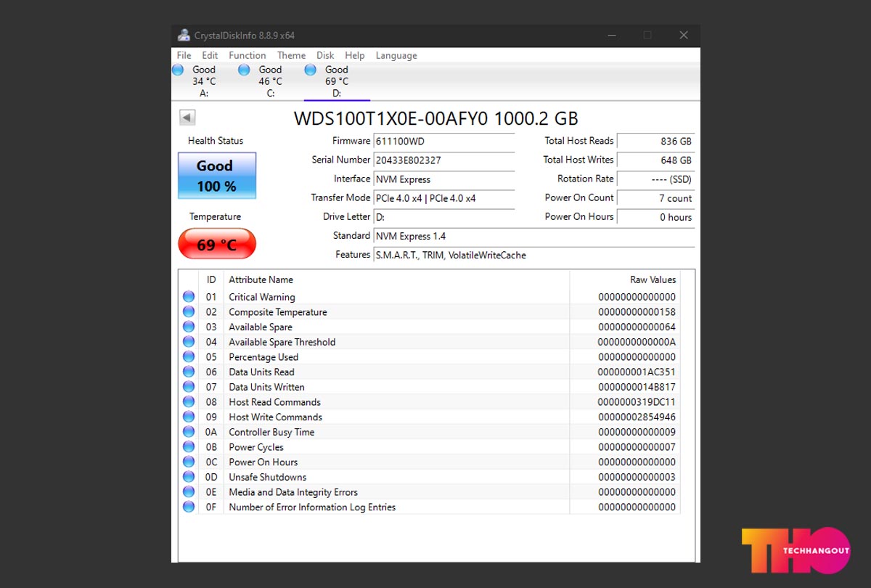The height and width of the screenshot is (588, 871).
Task: Click status orb for Critical Warning row
Action: click(189, 296)
